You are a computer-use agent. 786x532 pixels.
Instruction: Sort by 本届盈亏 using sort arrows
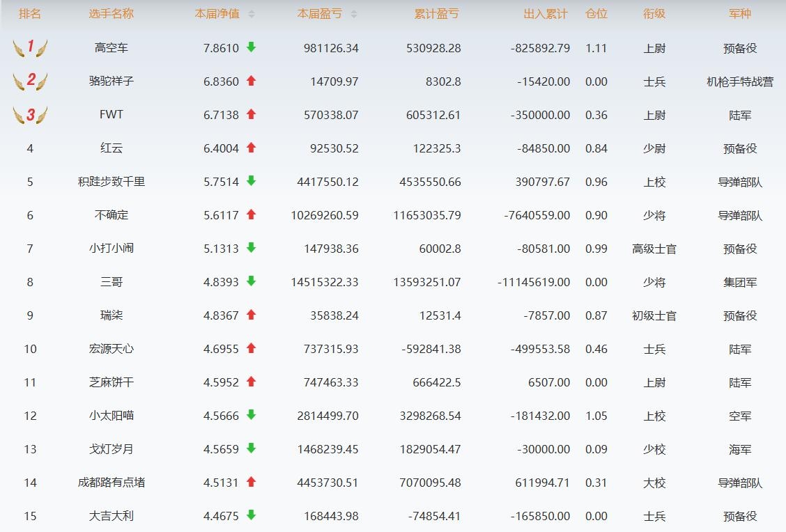(x=354, y=14)
